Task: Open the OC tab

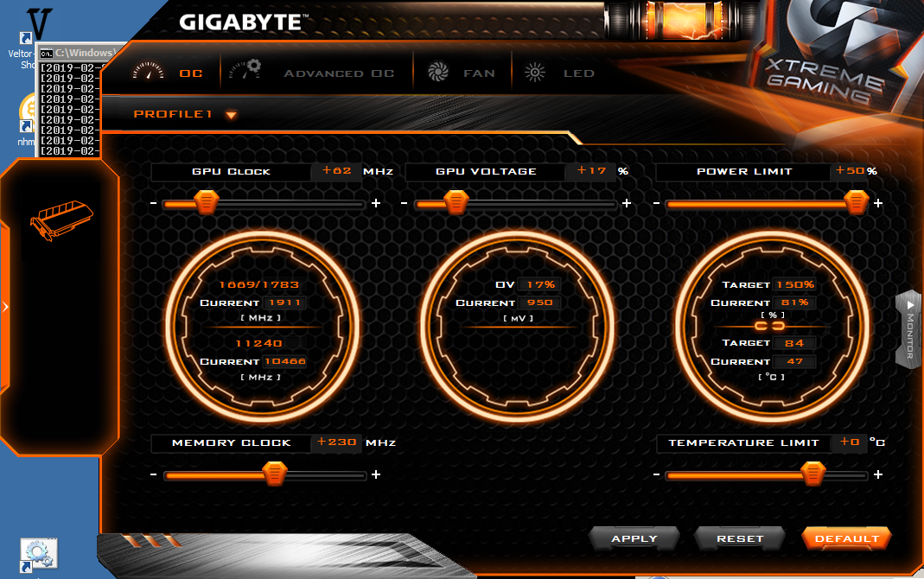Action: pos(191,73)
